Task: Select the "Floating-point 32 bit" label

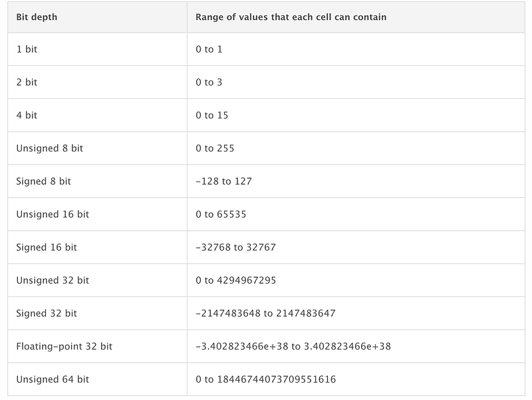Action: click(x=64, y=346)
